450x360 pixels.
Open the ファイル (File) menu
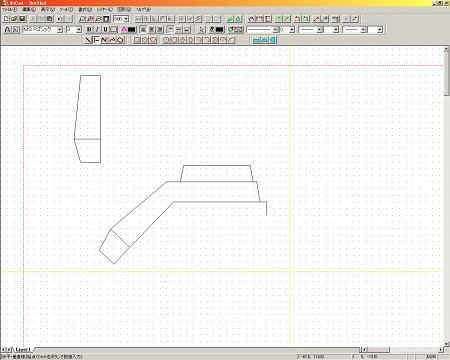[x=10, y=9]
